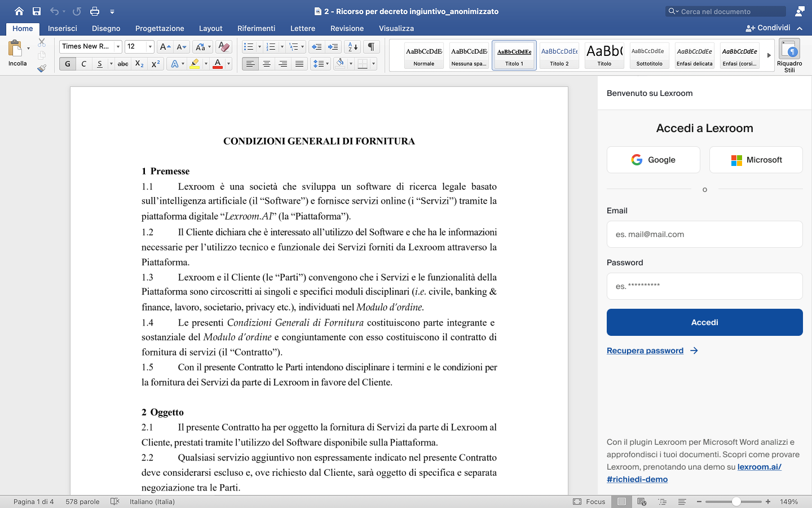Click the multilevel list icon

tap(293, 47)
